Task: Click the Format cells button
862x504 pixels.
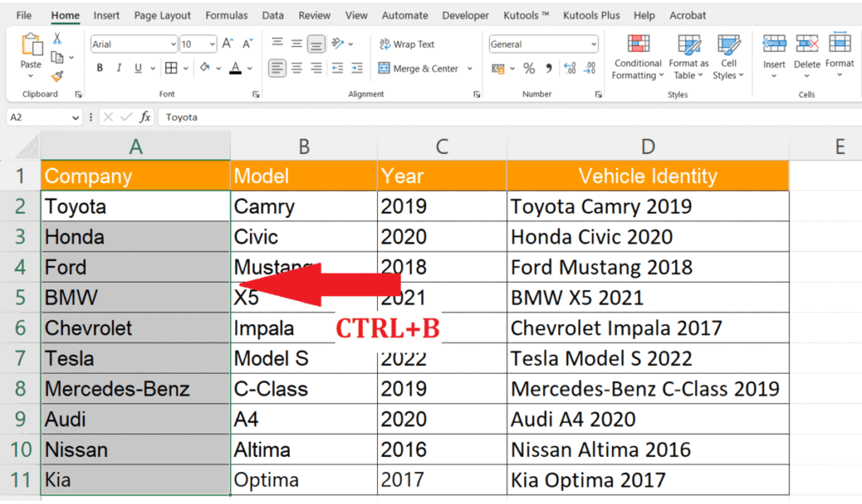Action: 839,56
